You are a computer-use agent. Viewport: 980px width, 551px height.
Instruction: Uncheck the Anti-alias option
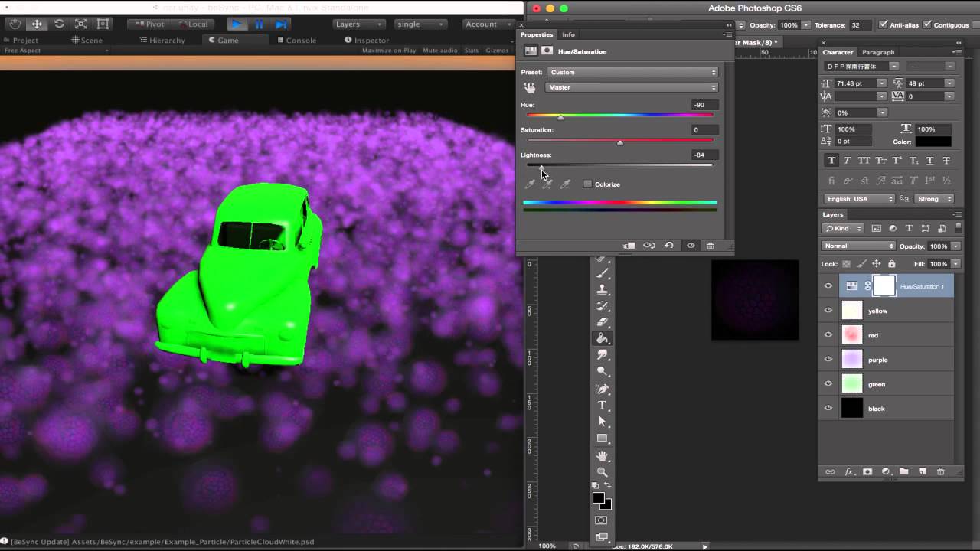884,25
